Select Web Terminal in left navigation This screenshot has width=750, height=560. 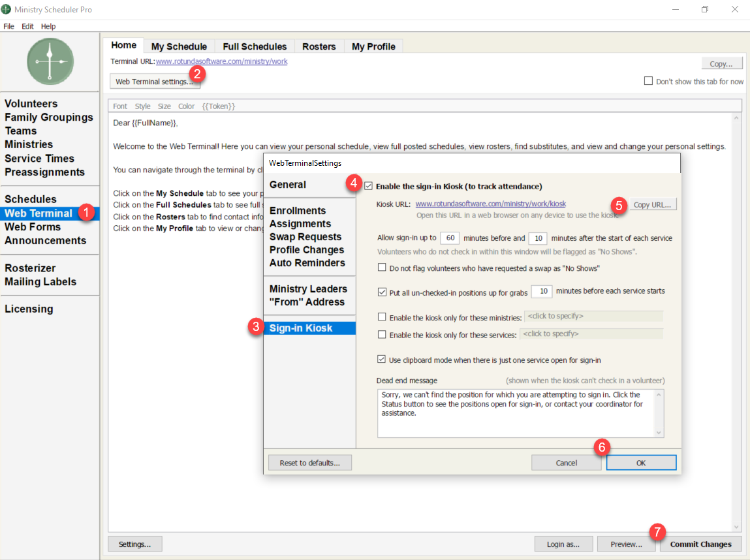click(x=39, y=213)
